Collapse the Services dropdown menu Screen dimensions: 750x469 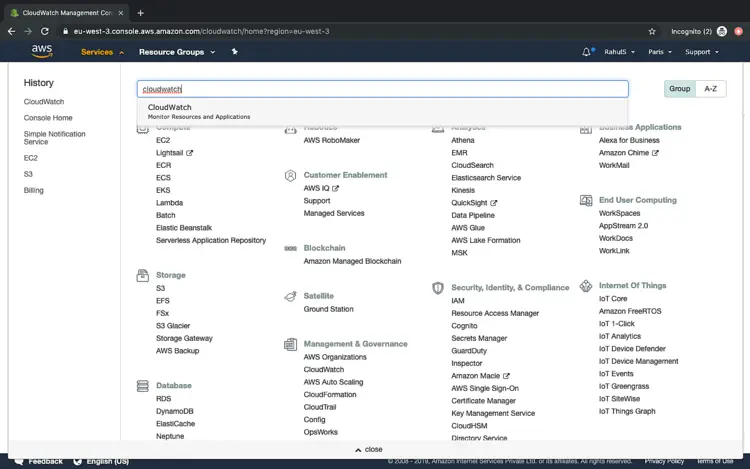[x=102, y=52]
